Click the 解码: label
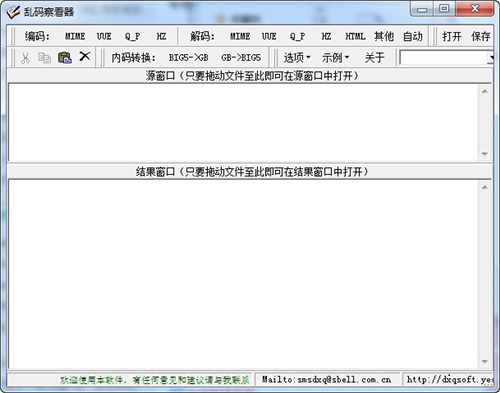Viewport: 500px width, 393px height. pyautogui.click(x=202, y=36)
